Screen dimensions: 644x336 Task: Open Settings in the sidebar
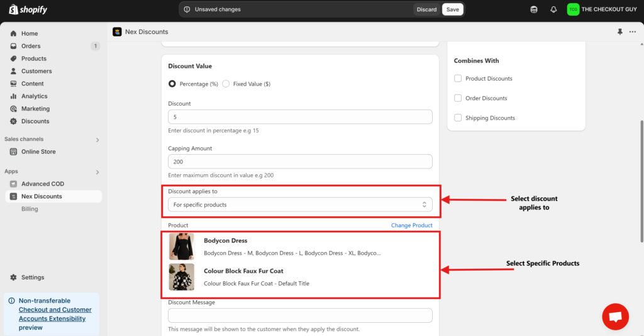33,277
